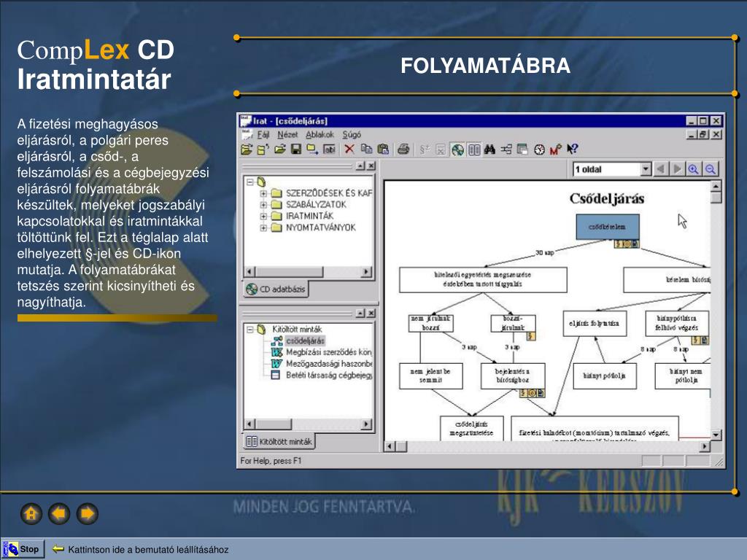The image size is (747, 560).
Task: Click the yellow forward arrow slide button
Action: tap(88, 514)
